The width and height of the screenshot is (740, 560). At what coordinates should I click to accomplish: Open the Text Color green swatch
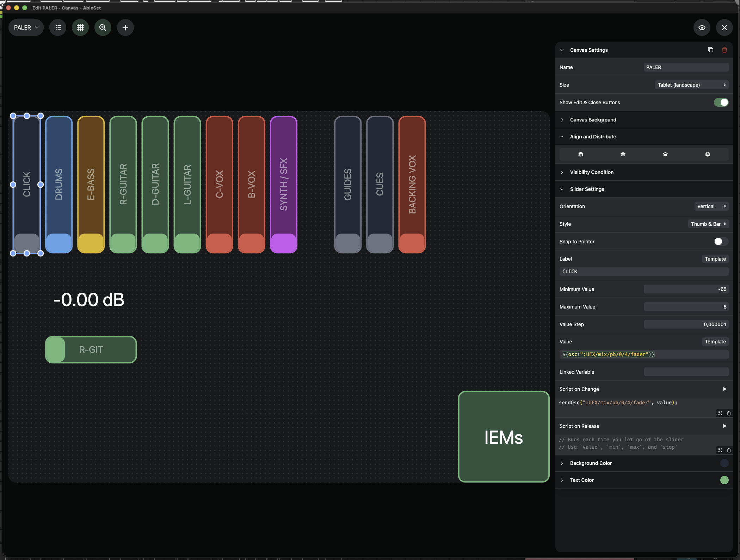[724, 480]
